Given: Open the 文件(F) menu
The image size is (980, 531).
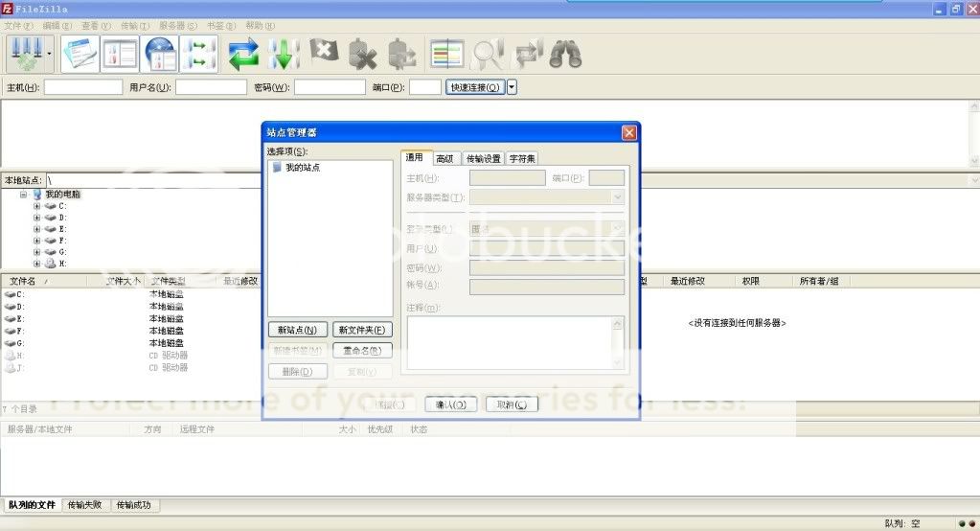Looking at the screenshot, I should (x=19, y=26).
